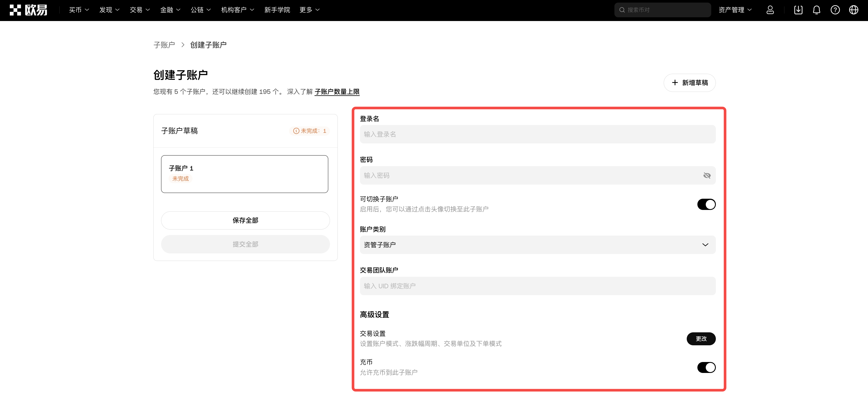Image resolution: width=868 pixels, height=398 pixels.
Task: Open the language globe icon
Action: click(854, 10)
